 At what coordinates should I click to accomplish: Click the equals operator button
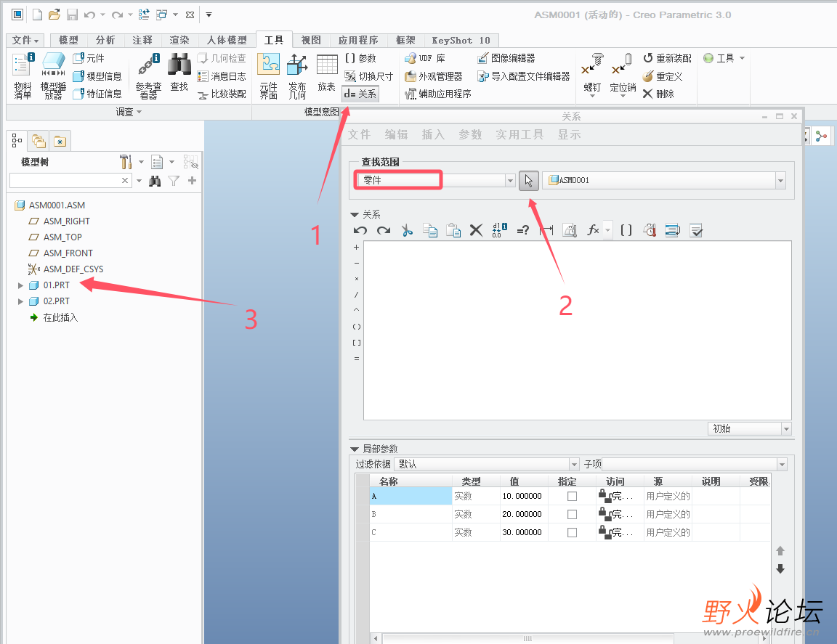tap(357, 359)
